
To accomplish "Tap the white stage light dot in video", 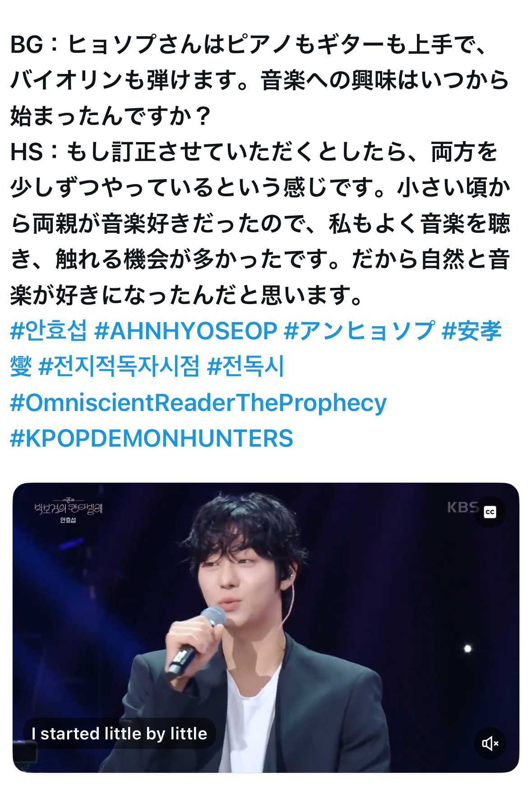I will [468, 648].
